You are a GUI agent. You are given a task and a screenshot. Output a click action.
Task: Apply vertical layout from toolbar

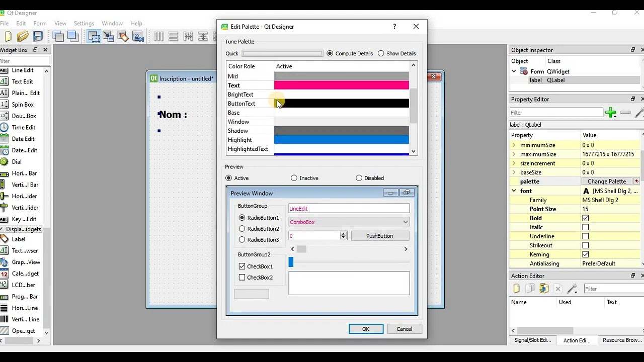pos(174,36)
